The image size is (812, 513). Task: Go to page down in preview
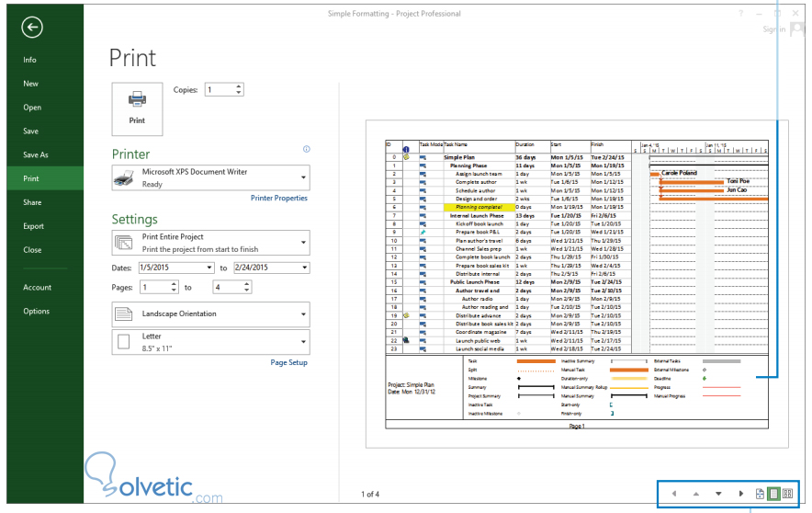coord(718,494)
